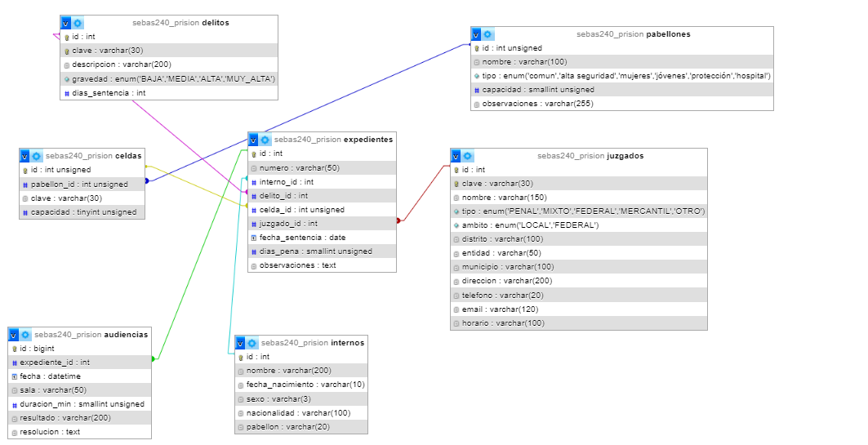
Task: Click primary key icon beside juzgados id
Action: click(456, 170)
